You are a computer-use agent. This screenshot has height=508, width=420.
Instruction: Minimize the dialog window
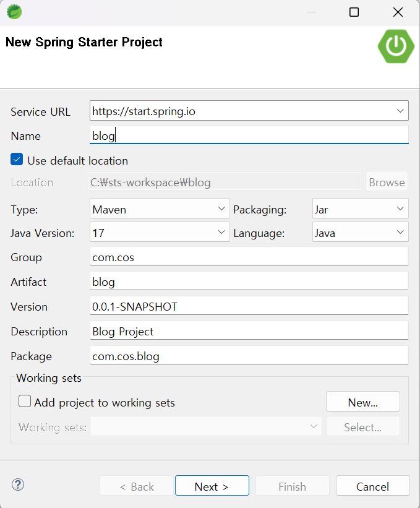(311, 12)
